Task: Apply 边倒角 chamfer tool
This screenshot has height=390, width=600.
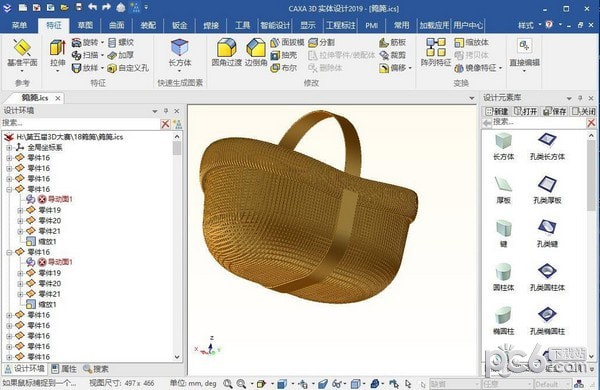Action: tap(256, 53)
